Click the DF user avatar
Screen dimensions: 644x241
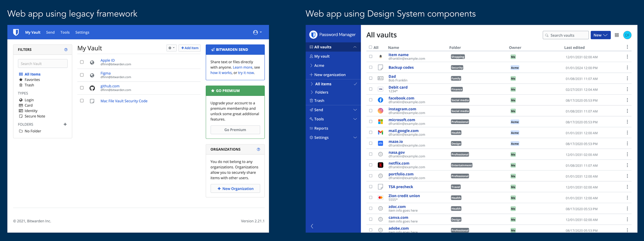[x=627, y=35]
